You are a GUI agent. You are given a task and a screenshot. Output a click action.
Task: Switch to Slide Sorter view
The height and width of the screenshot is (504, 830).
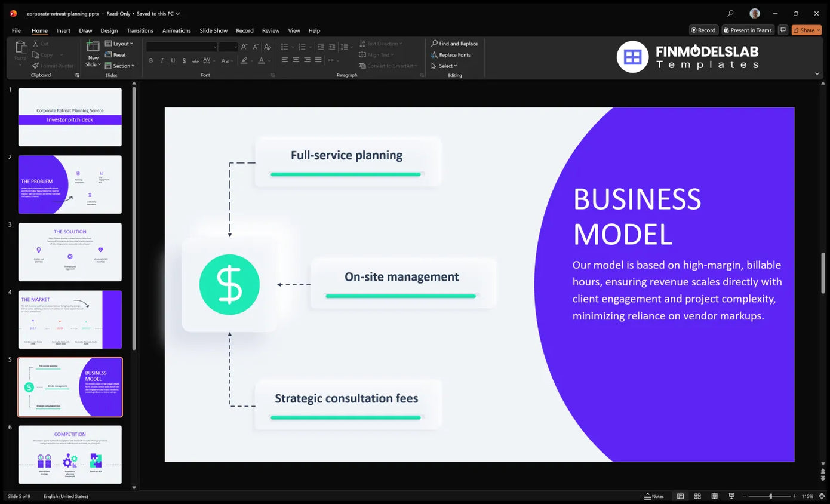(697, 496)
